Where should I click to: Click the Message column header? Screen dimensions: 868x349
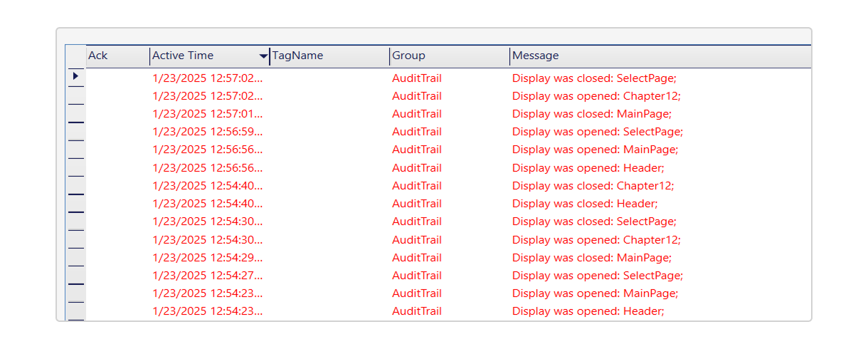[660, 56]
